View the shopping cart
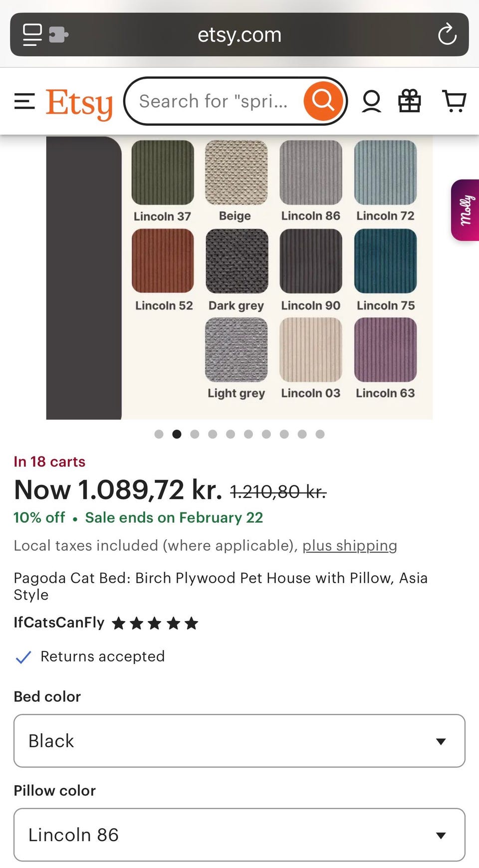The image size is (479, 868). point(454,101)
